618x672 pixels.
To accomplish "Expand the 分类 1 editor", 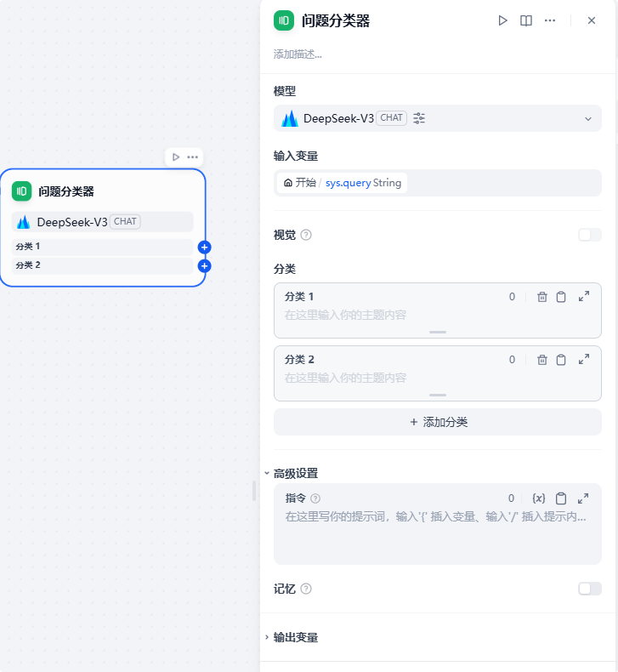I will pos(584,296).
